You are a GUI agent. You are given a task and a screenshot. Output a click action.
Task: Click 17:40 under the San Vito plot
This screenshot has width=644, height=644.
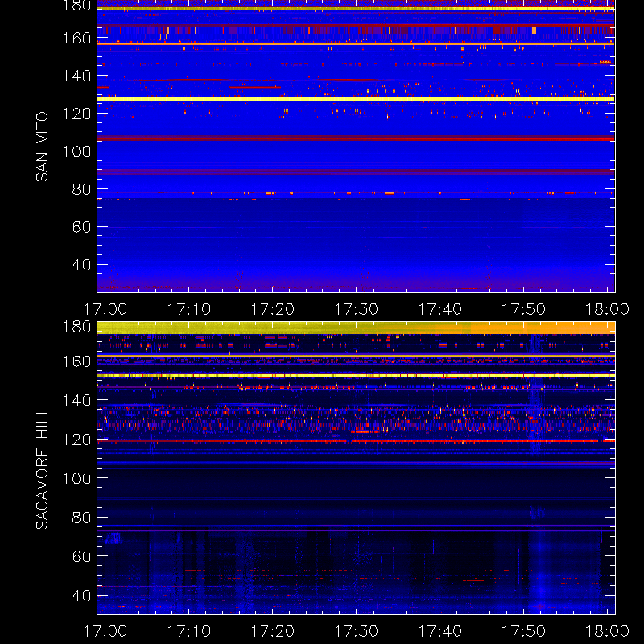440,309
